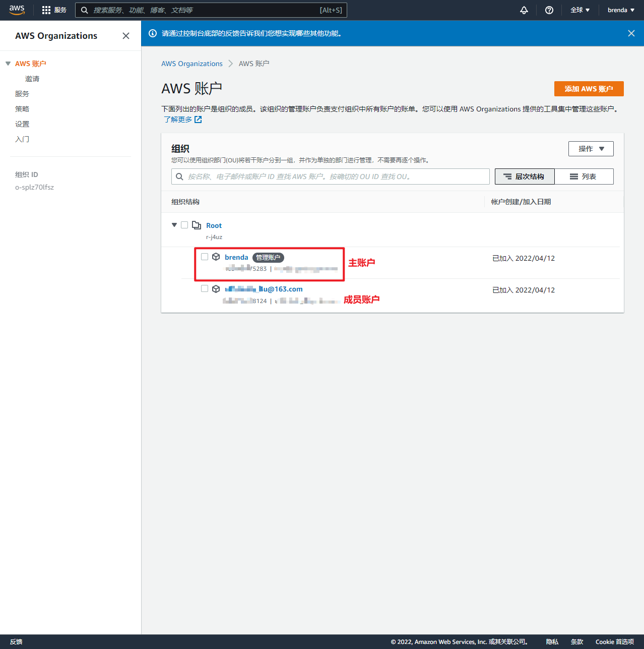The height and width of the screenshot is (649, 644).
Task: Click the 组织结构 column header
Action: pos(185,202)
